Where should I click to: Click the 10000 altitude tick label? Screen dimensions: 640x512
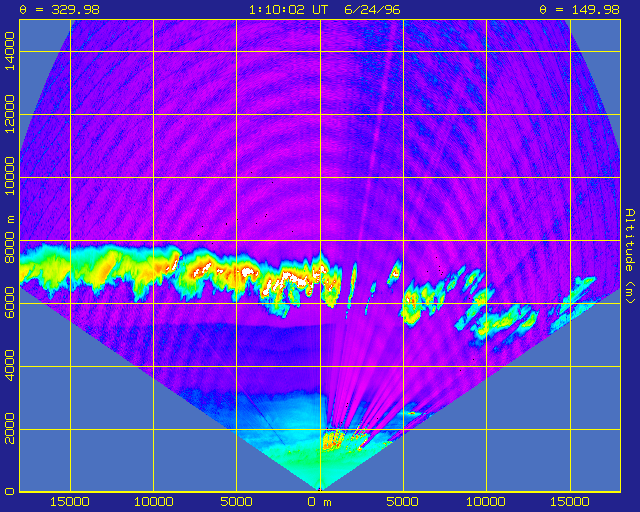9,176
